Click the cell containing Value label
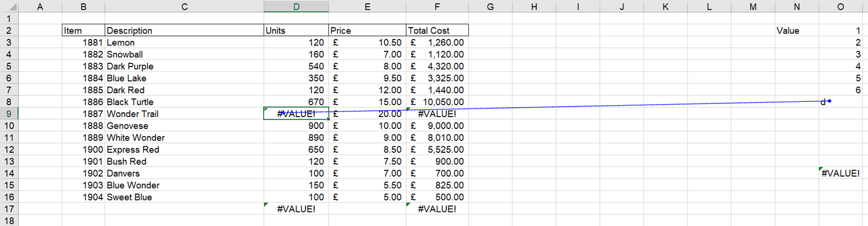The height and width of the screenshot is (226, 868). 796,30
